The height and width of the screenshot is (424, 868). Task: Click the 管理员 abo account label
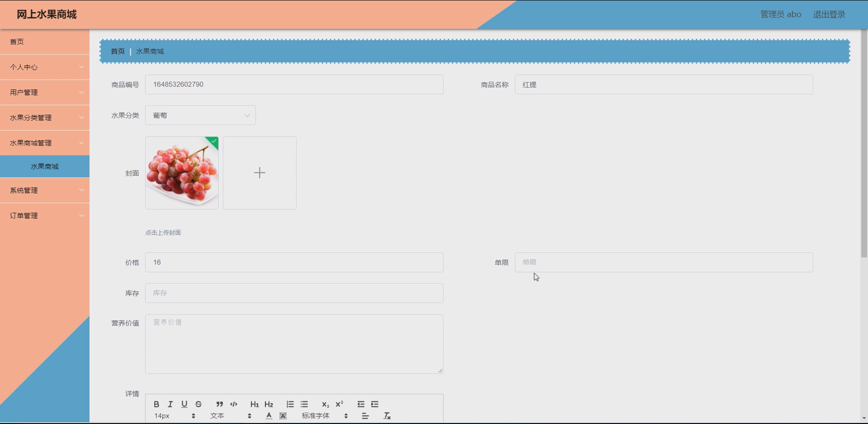pos(780,14)
